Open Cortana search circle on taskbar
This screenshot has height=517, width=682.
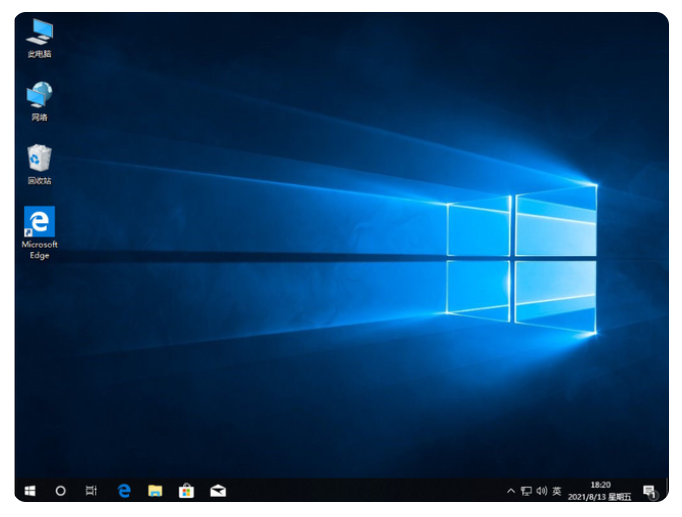click(60, 491)
